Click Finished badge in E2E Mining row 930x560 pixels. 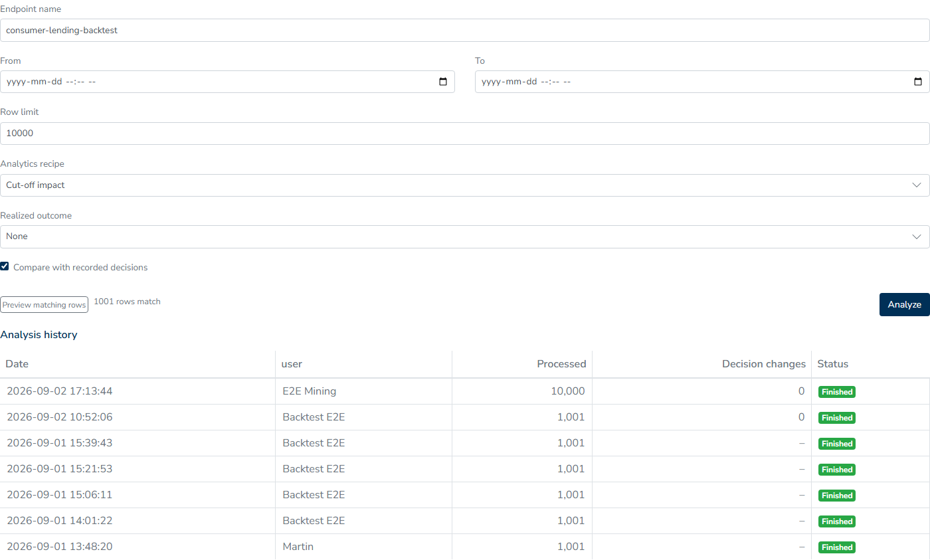[837, 392]
